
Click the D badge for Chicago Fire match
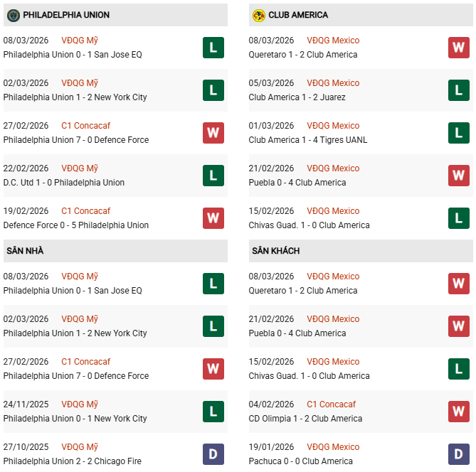pos(213,454)
